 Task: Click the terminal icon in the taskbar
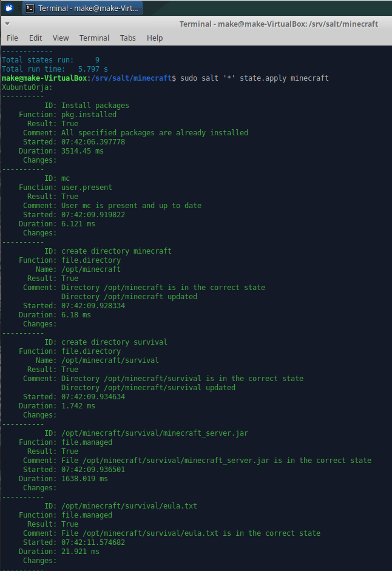pyautogui.click(x=30, y=8)
